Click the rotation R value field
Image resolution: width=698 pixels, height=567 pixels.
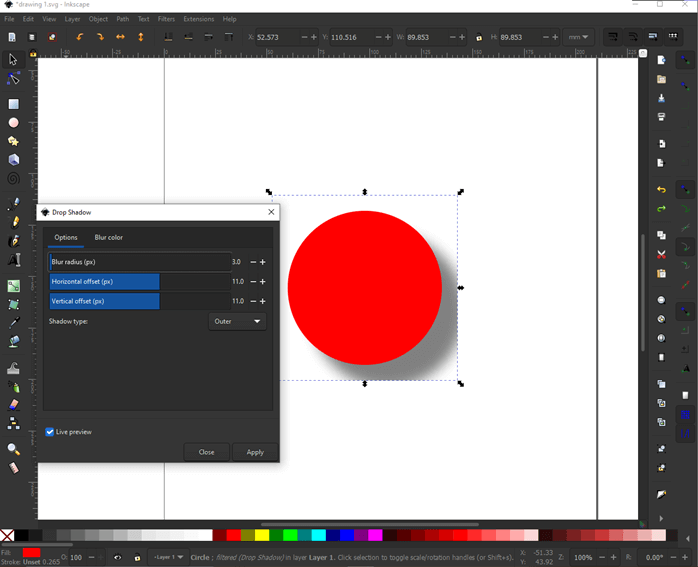(x=653, y=557)
